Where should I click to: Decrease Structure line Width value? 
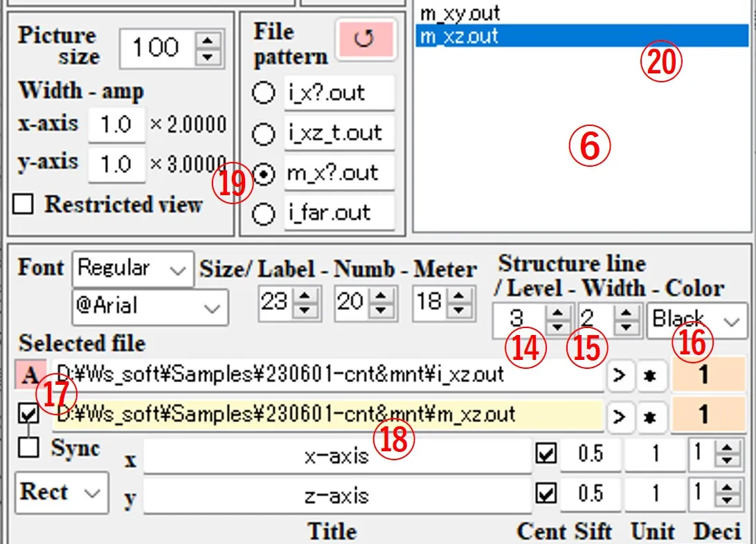(627, 327)
